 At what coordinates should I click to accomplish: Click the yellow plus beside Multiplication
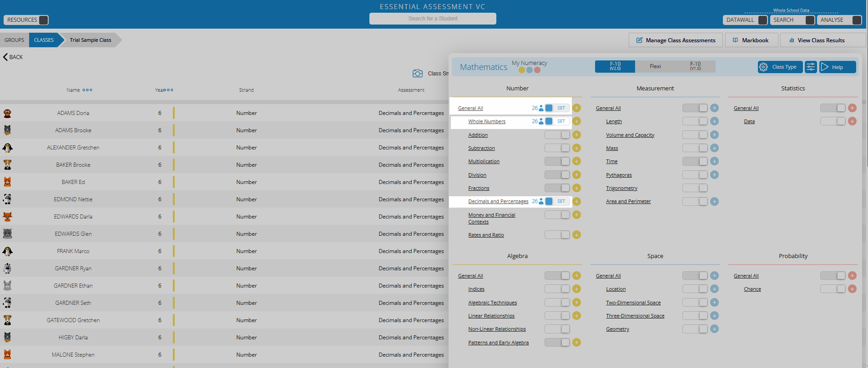pos(576,161)
